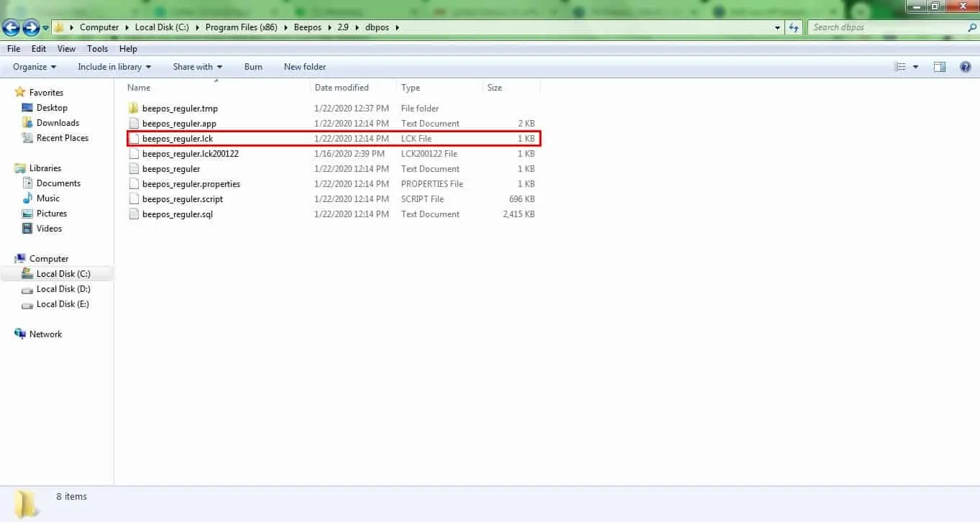Click the New folder button
The height and width of the screenshot is (522, 980).
305,67
